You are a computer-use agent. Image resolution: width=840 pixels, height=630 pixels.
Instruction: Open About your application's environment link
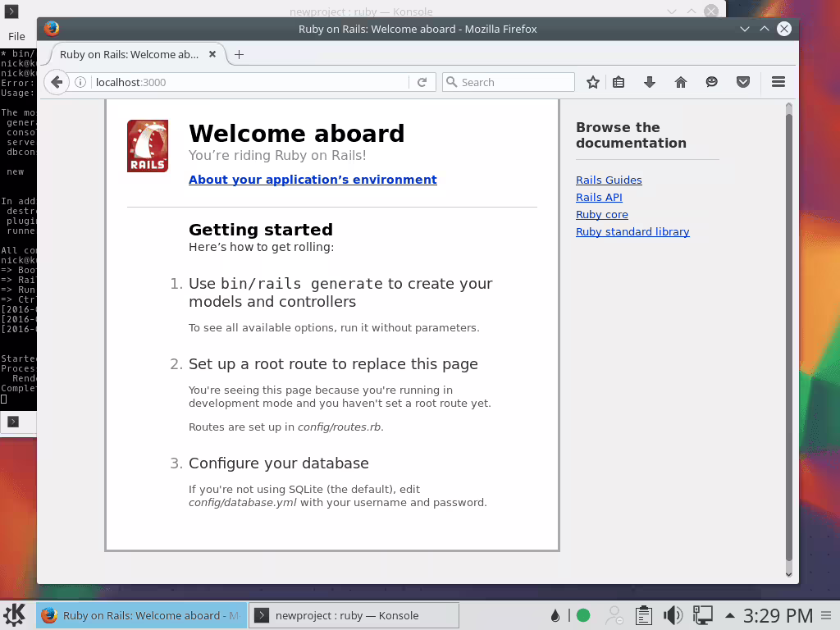(x=313, y=180)
